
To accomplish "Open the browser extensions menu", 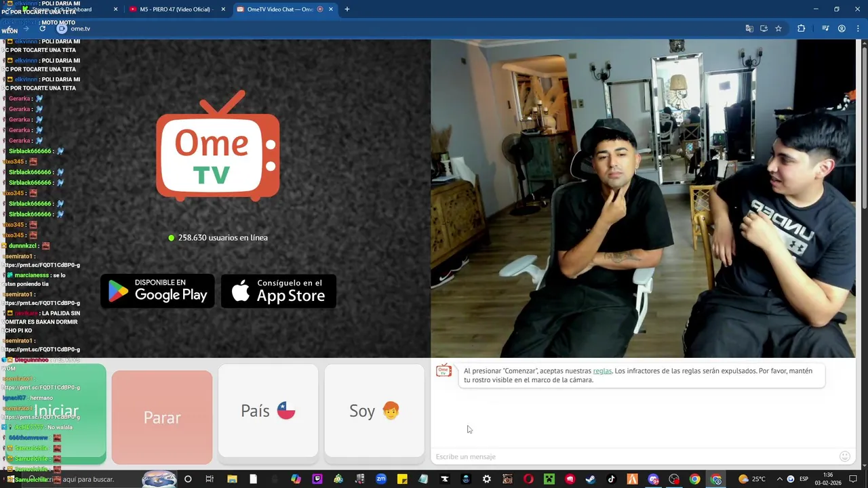I will coord(802,28).
